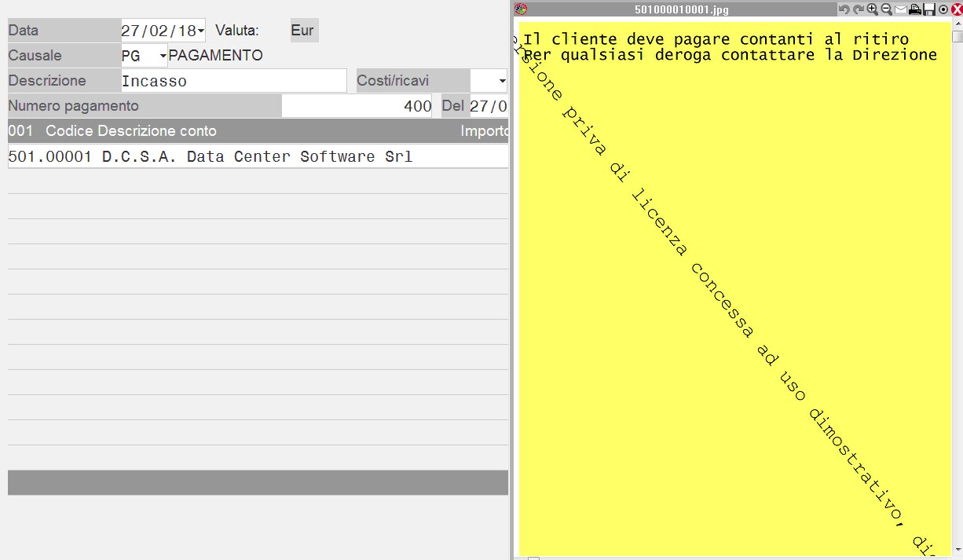Viewport: 963px width, 560px height.
Task: Click the Eur currency button
Action: (304, 31)
